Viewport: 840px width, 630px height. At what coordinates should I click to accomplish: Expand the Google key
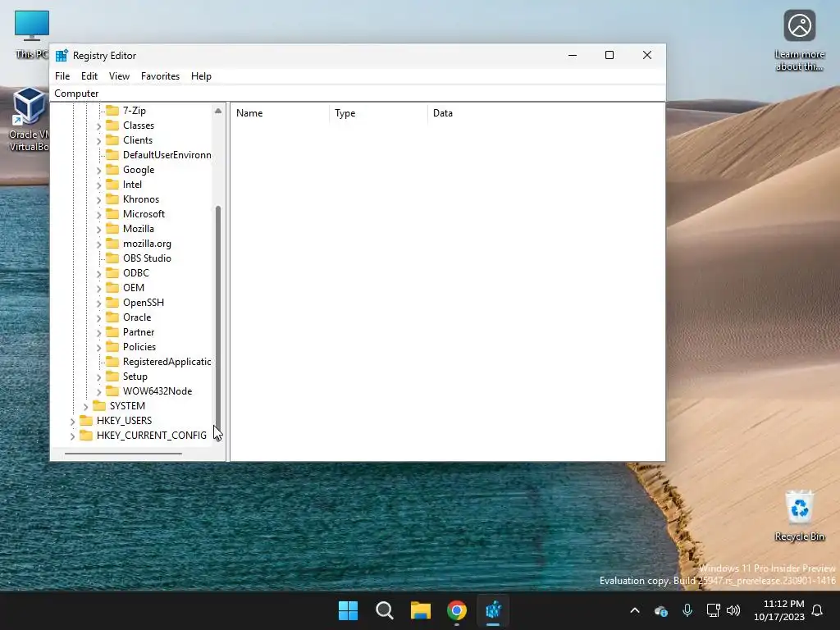pos(98,171)
